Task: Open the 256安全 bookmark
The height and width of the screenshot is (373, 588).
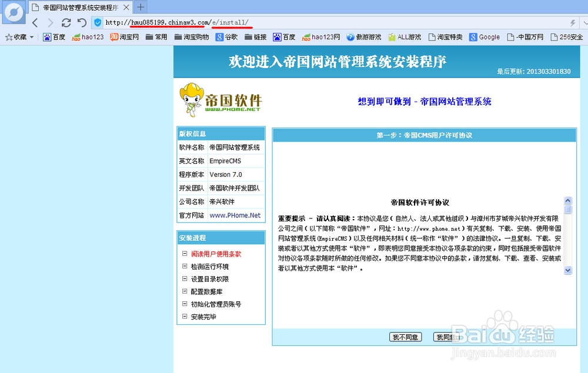Action: coord(567,37)
